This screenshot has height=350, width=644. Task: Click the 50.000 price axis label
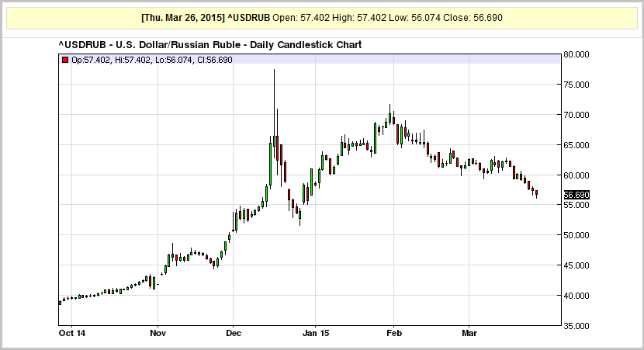pos(576,235)
